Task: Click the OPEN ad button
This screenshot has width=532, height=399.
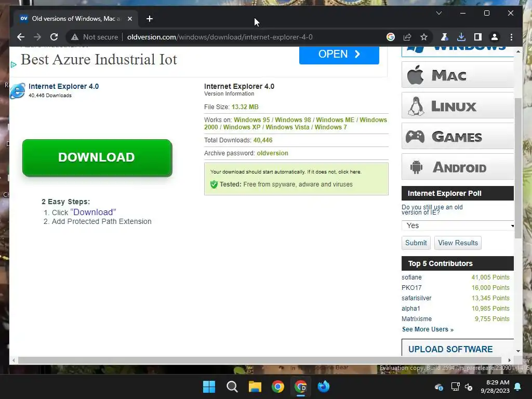Action: (x=339, y=54)
